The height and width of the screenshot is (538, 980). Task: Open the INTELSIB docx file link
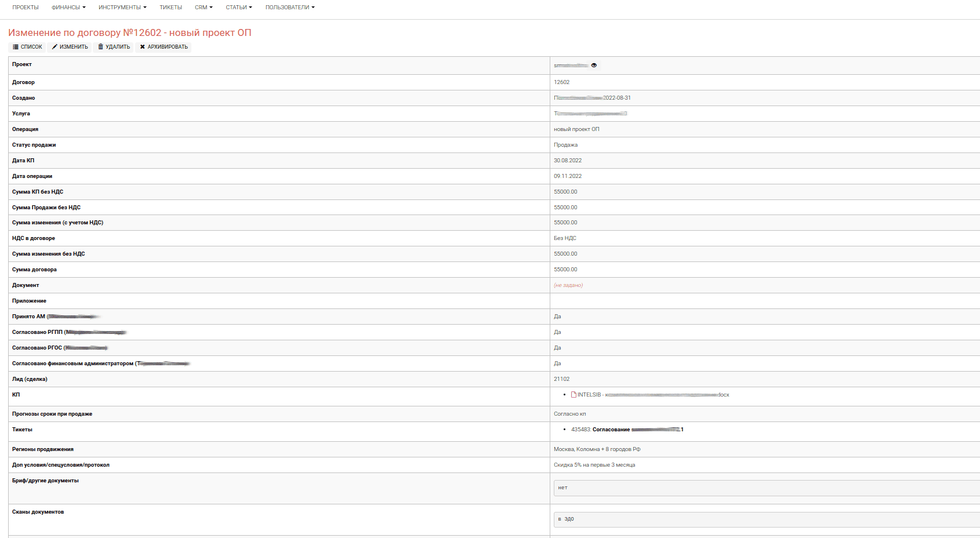pos(653,395)
